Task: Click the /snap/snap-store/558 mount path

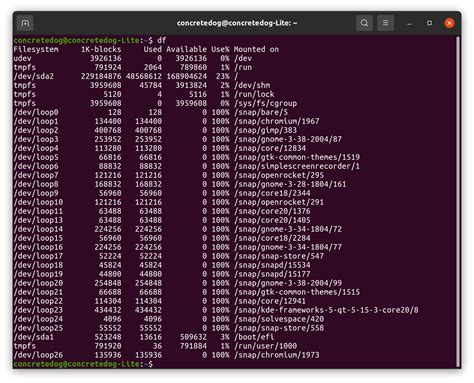Action: 279,328
